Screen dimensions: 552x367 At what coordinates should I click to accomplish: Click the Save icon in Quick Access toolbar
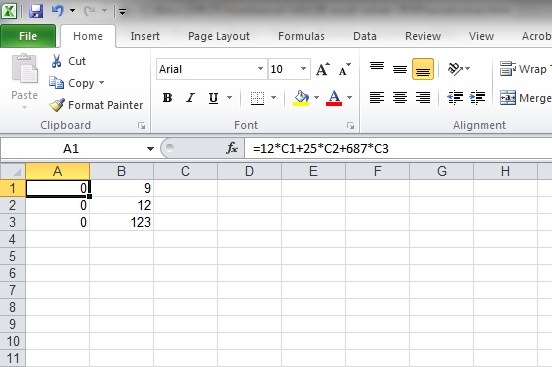pyautogui.click(x=36, y=11)
